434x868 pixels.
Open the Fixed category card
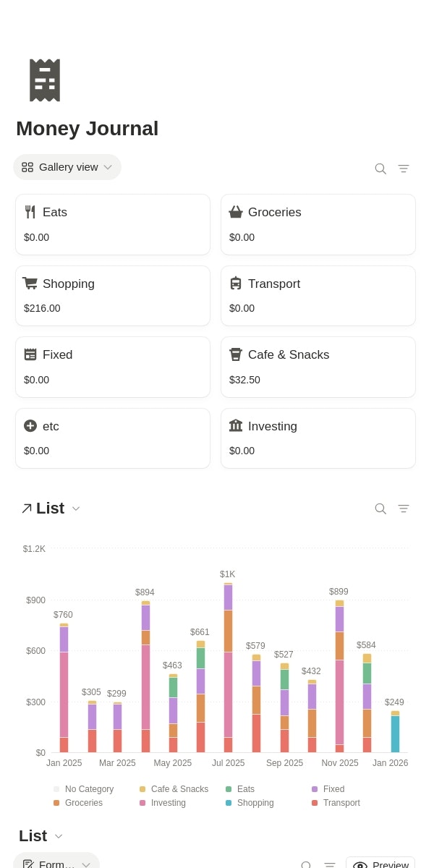point(113,367)
